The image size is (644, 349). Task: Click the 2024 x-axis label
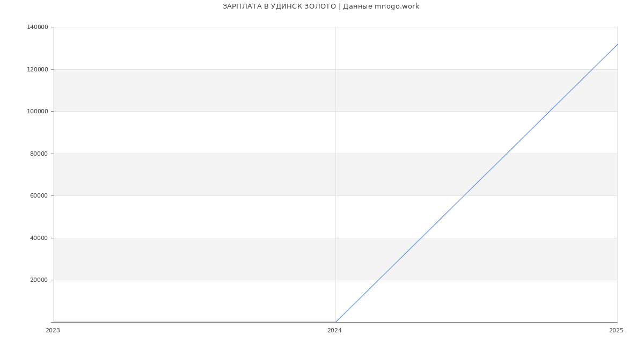click(x=334, y=331)
